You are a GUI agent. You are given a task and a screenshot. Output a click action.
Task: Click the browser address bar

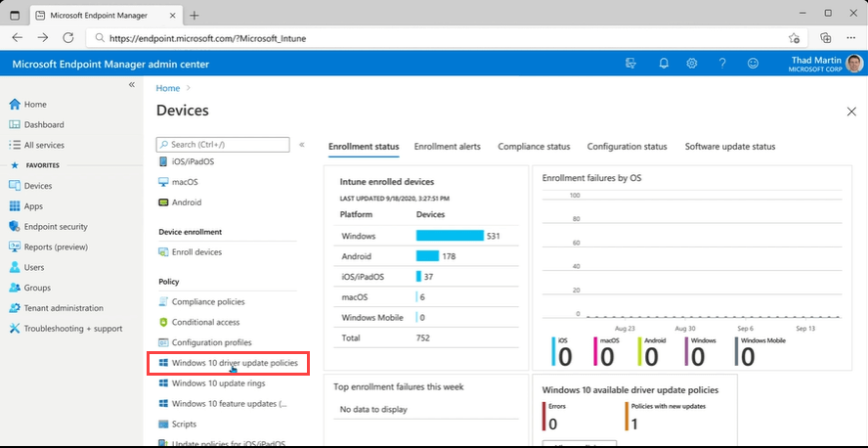(446, 38)
